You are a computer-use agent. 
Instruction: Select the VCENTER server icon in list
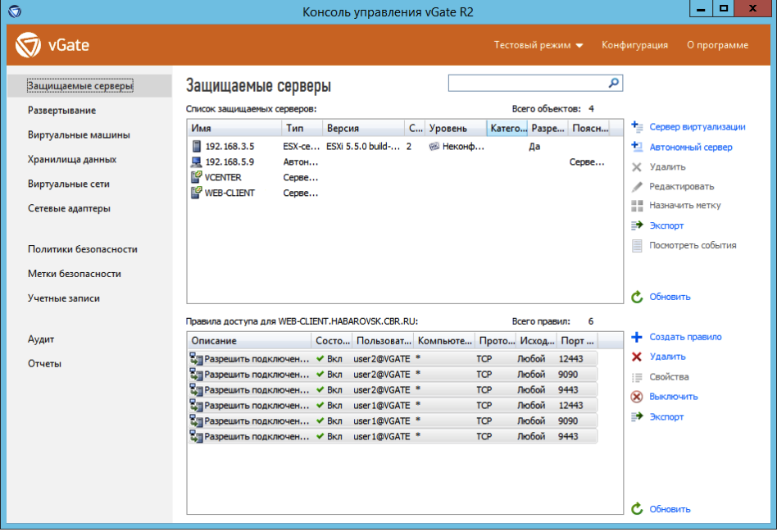pyautogui.click(x=197, y=177)
